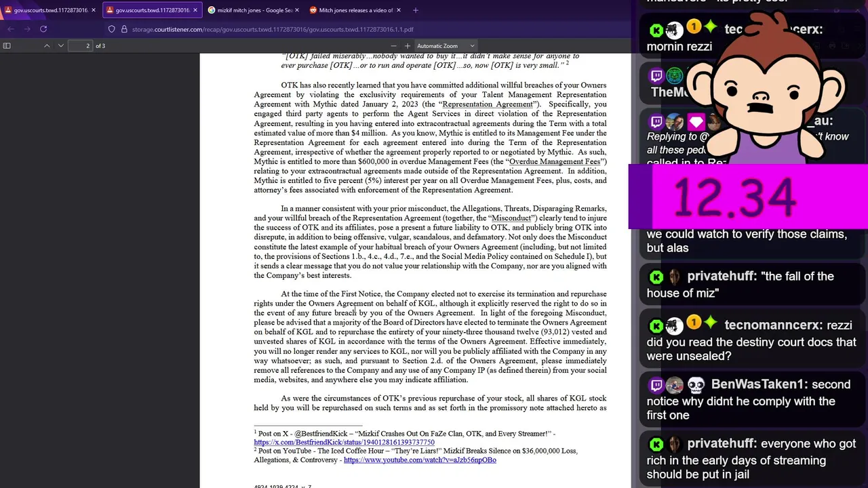Close the Mitch jones releases tab
868x488 pixels.
(399, 10)
